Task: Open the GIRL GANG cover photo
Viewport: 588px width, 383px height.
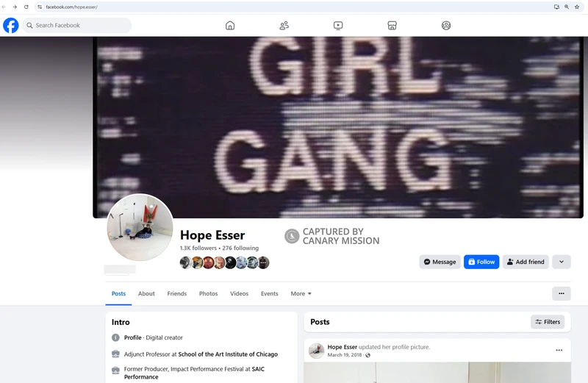Action: coord(338,127)
